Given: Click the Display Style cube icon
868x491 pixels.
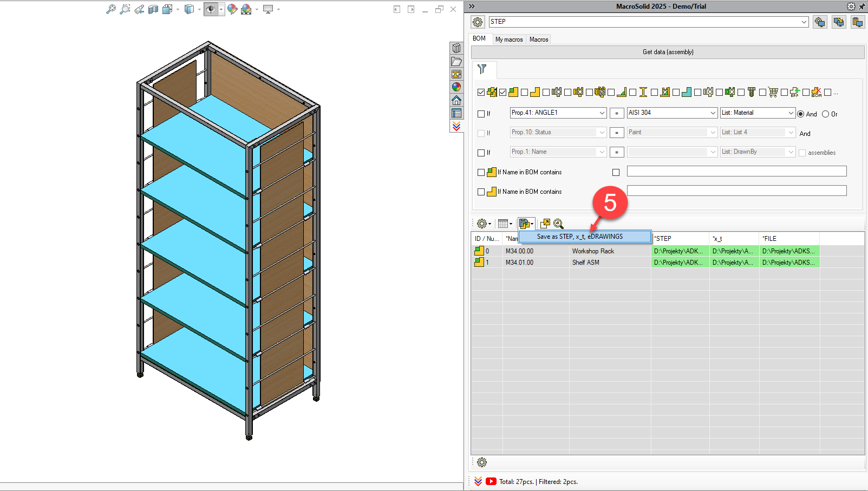Looking at the screenshot, I should coord(189,9).
